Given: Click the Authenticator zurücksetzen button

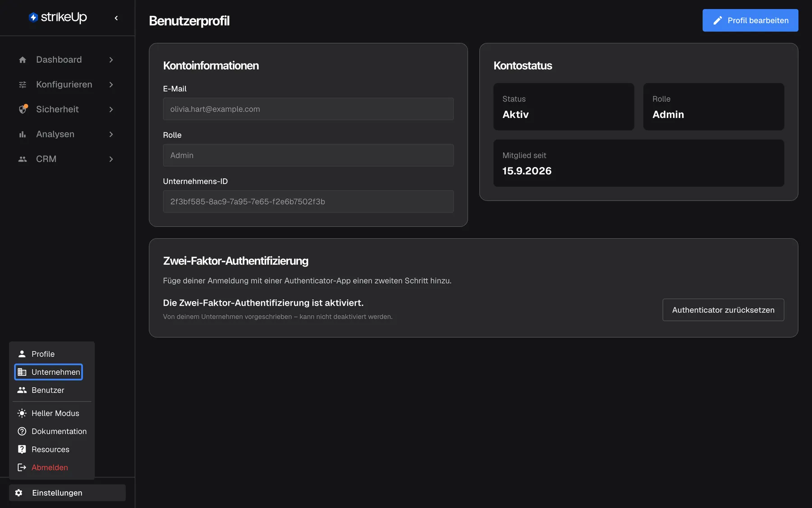Looking at the screenshot, I should coord(723,310).
